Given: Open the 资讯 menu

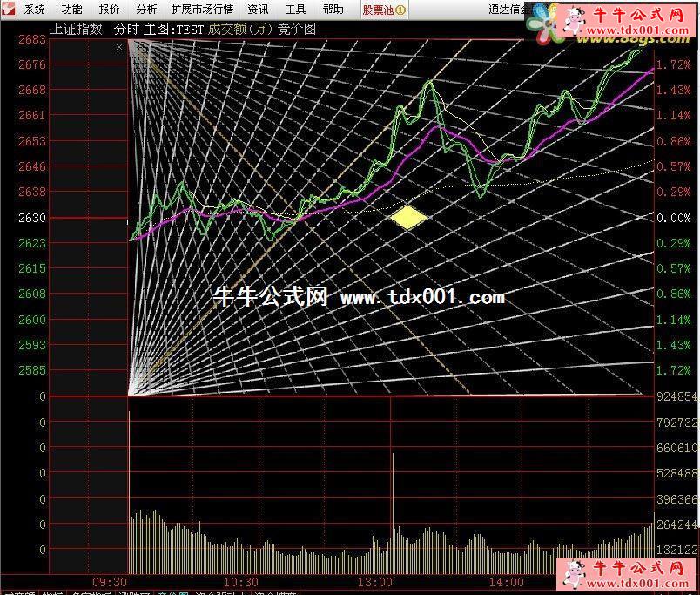Looking at the screenshot, I should point(258,10).
